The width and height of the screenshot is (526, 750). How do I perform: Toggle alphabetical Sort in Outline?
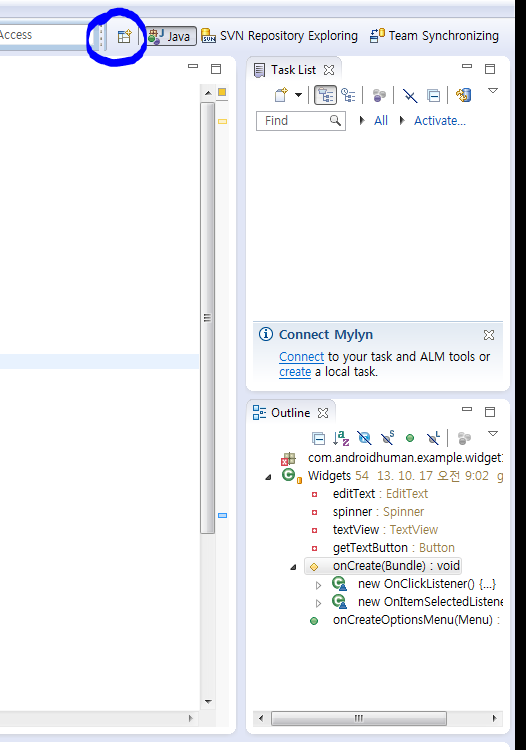coord(341,438)
